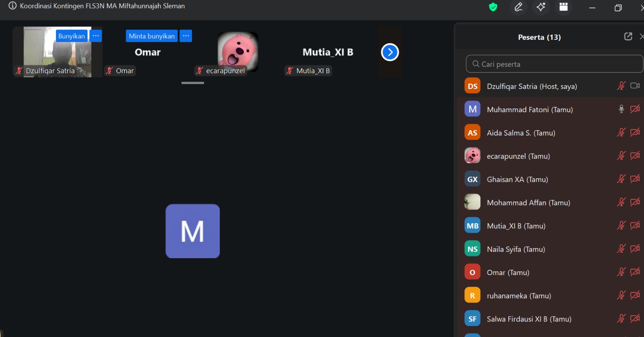Open more options next to Minta bunyikan

click(x=186, y=36)
